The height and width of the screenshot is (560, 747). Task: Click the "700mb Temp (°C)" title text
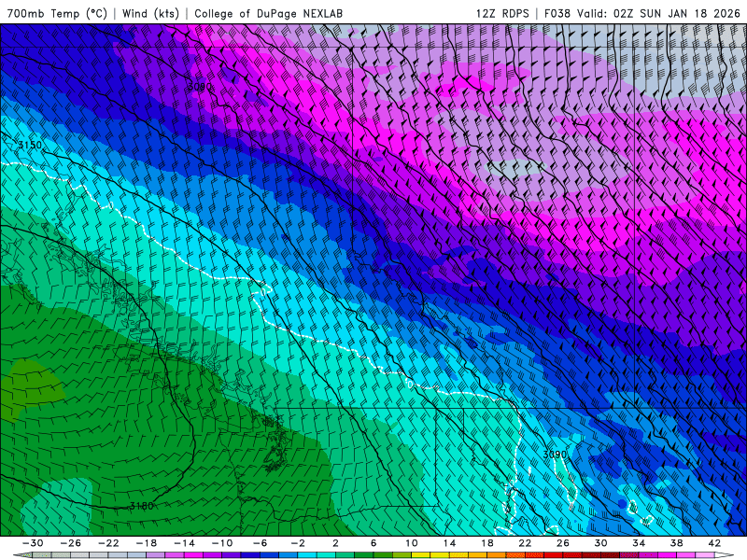57,13
